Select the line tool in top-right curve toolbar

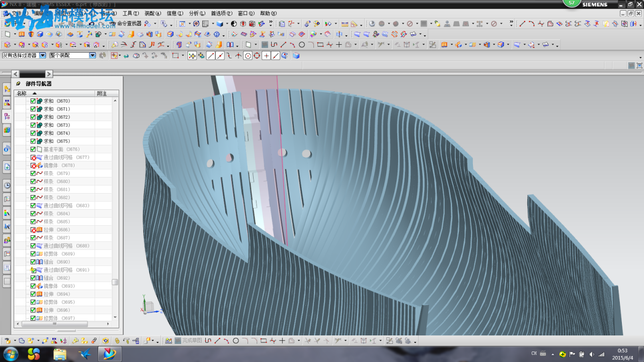[x=522, y=24]
